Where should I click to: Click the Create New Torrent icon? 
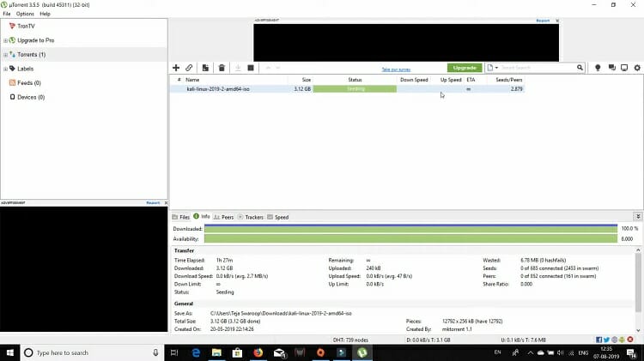[205, 68]
